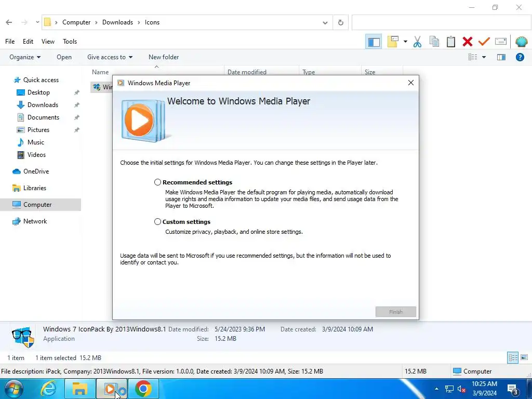Image resolution: width=532 pixels, height=399 pixels.
Task: Click the Rename toolbar icon
Action: 501,42
